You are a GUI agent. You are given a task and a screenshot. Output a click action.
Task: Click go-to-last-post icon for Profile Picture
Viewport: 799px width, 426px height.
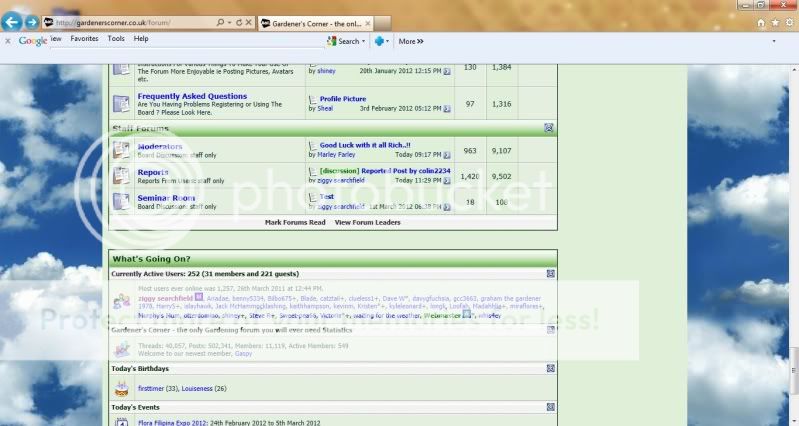pyautogui.click(x=447, y=108)
